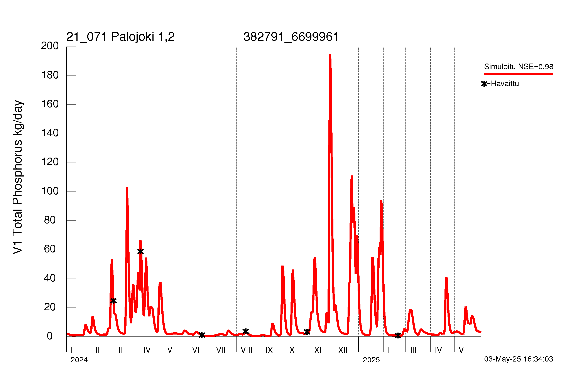Image resolution: width=588 pixels, height=370 pixels.
Task: Click the timestamp '03-May-25 16:34:03'
Action: pyautogui.click(x=519, y=359)
